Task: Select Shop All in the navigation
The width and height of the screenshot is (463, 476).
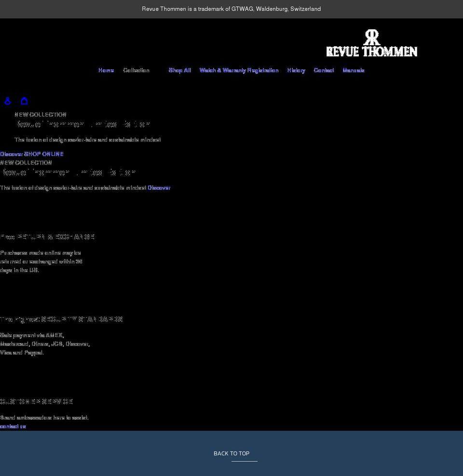Action: click(179, 70)
